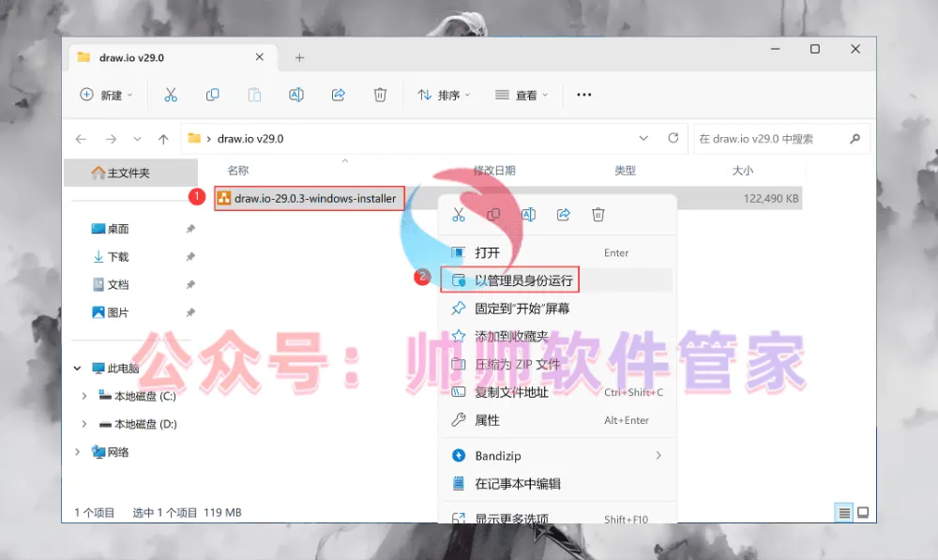Screen dimensions: 938x560
Task: Expand 本地磁盘 (D:) tree node
Action: (x=83, y=424)
